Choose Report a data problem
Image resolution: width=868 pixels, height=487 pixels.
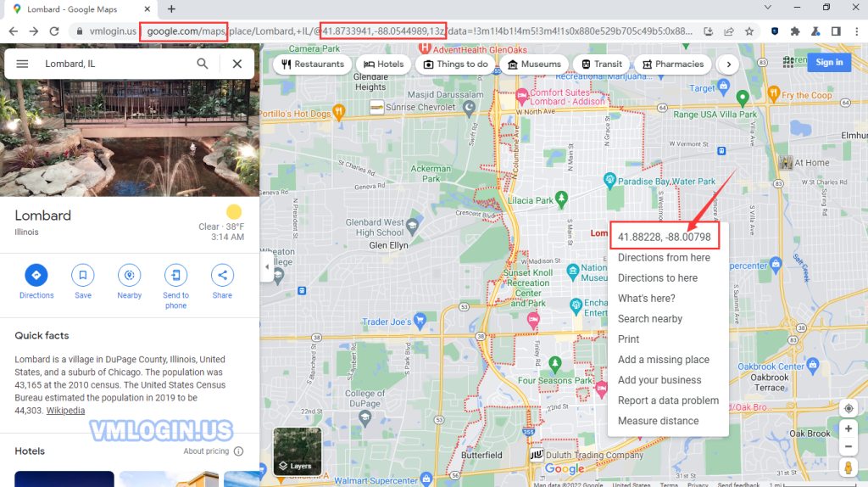pyautogui.click(x=668, y=400)
